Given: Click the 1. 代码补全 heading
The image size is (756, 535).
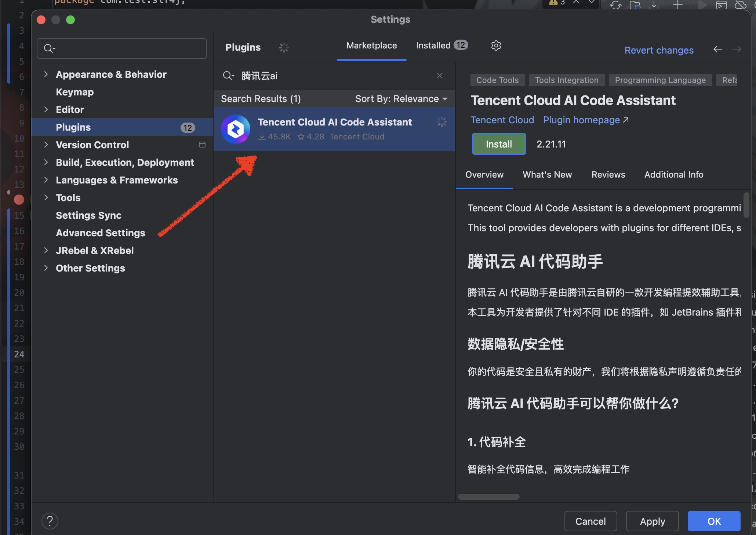Looking at the screenshot, I should tap(497, 442).
